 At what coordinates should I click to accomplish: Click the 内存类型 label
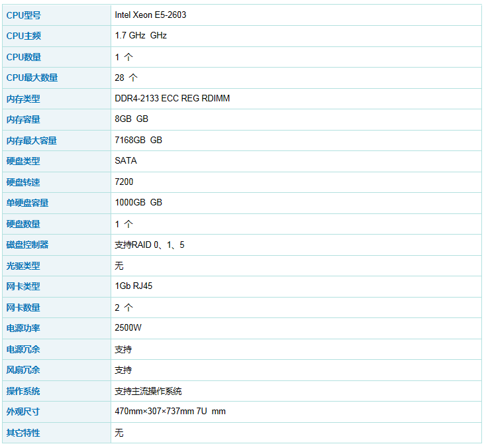click(x=23, y=99)
